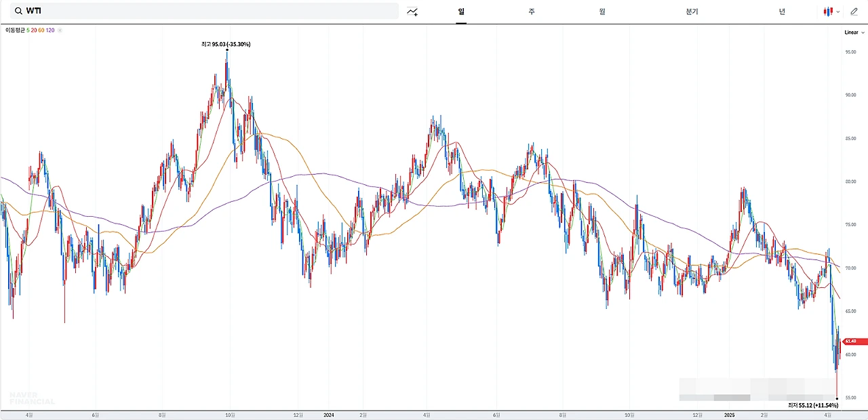This screenshot has width=868, height=420.
Task: Switch to the 년 (yearly) tab
Action: pyautogui.click(x=782, y=12)
